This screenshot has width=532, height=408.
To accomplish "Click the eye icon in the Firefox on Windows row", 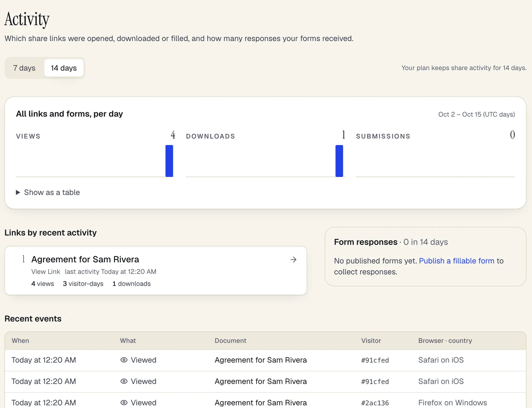I will (124, 403).
